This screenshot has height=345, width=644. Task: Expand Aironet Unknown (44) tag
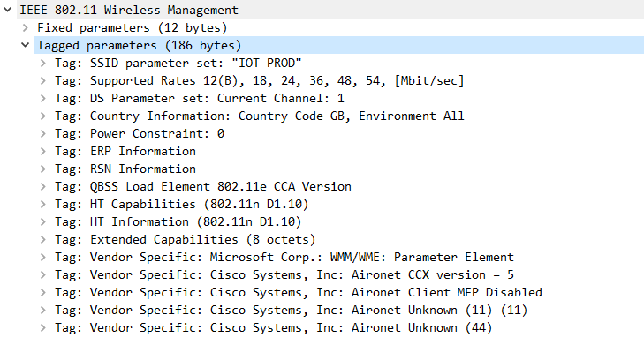[x=42, y=327]
